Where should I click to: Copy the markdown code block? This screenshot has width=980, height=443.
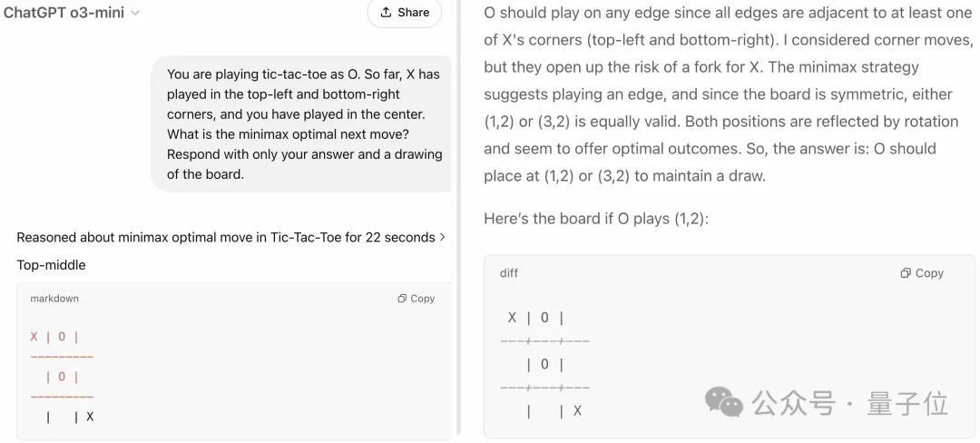tap(416, 299)
